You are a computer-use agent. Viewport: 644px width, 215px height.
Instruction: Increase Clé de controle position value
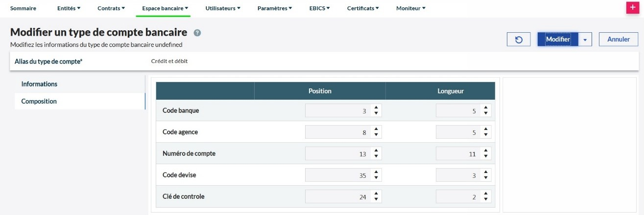tap(376, 194)
